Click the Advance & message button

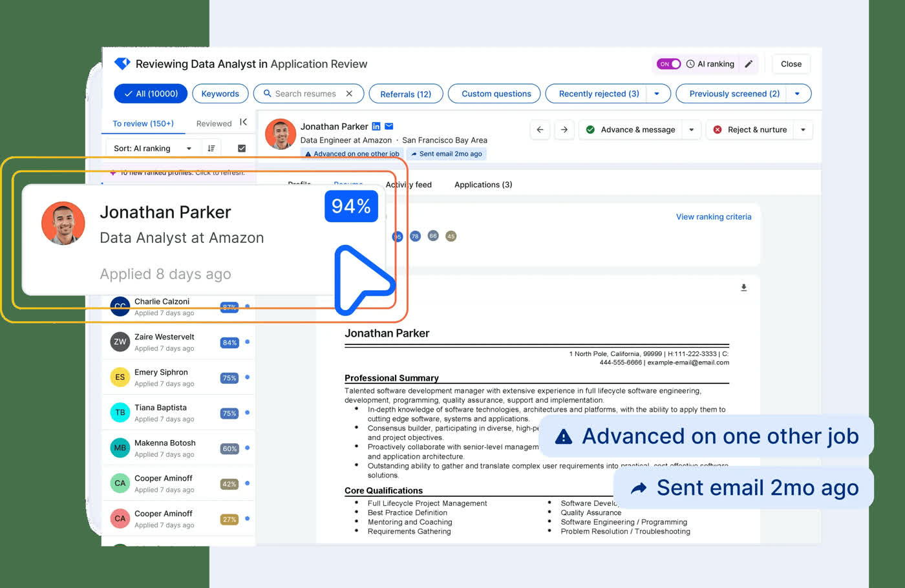click(x=631, y=130)
